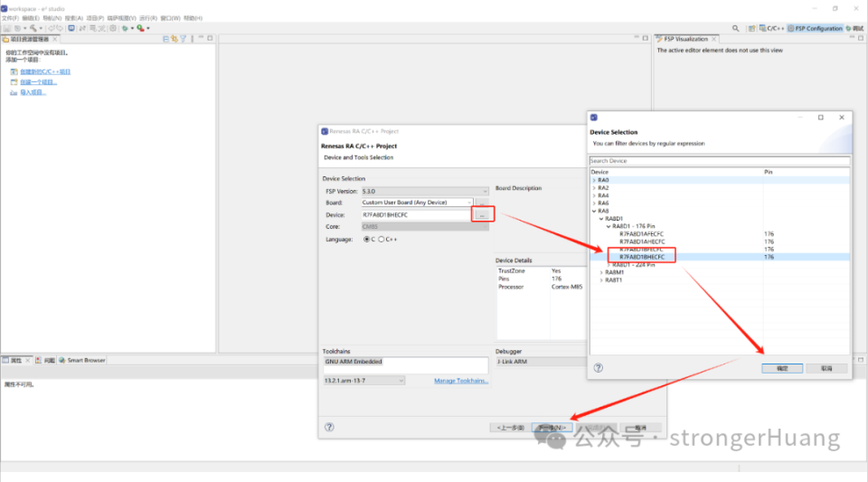Image resolution: width=868 pixels, height=482 pixels.
Task: Open the 窗口(W) menu
Action: (x=170, y=18)
